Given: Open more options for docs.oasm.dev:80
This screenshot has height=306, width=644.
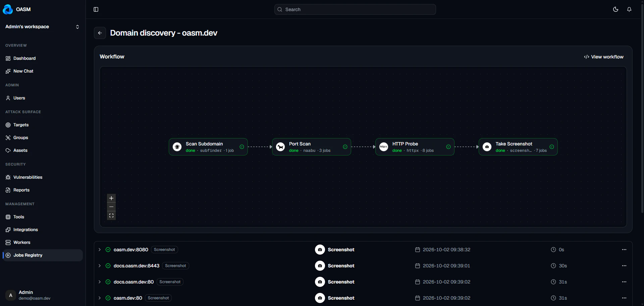Looking at the screenshot, I should coord(624,282).
